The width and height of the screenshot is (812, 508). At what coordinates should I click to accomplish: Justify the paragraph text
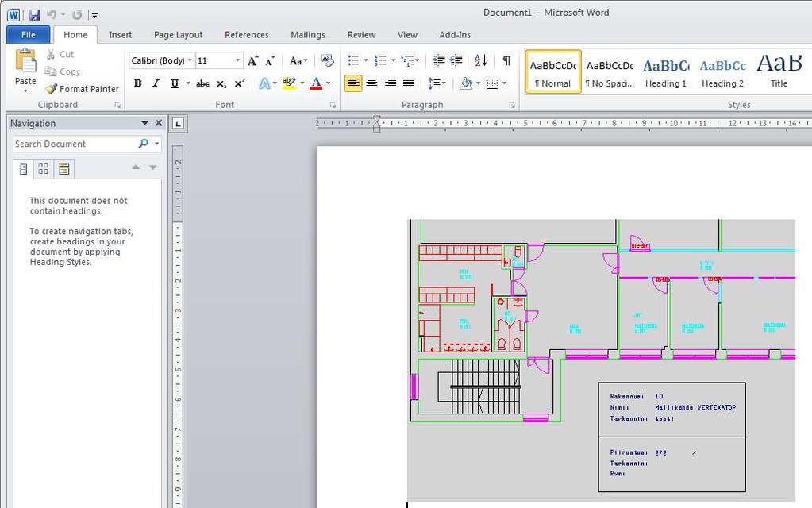coord(409,83)
